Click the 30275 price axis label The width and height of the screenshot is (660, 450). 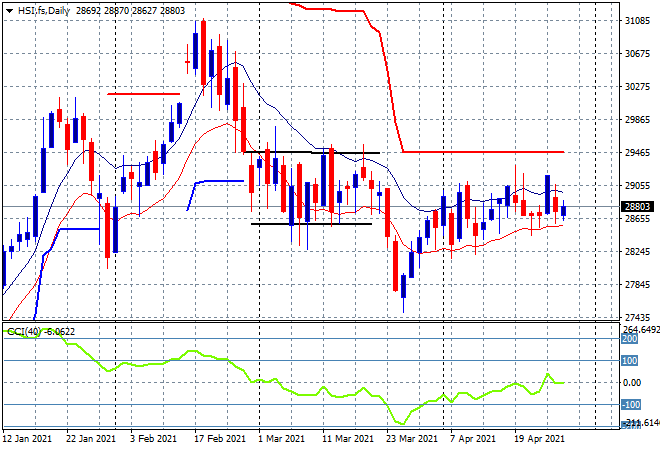point(637,87)
